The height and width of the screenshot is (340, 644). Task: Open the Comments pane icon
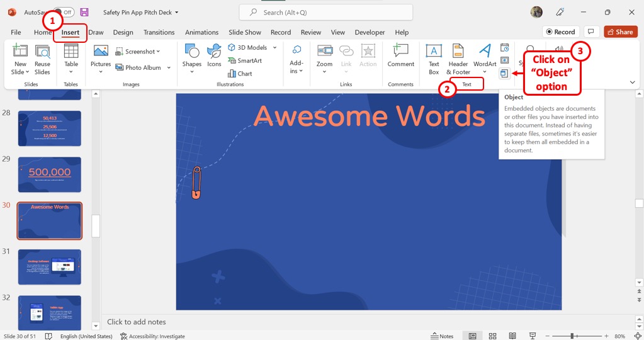click(x=591, y=31)
